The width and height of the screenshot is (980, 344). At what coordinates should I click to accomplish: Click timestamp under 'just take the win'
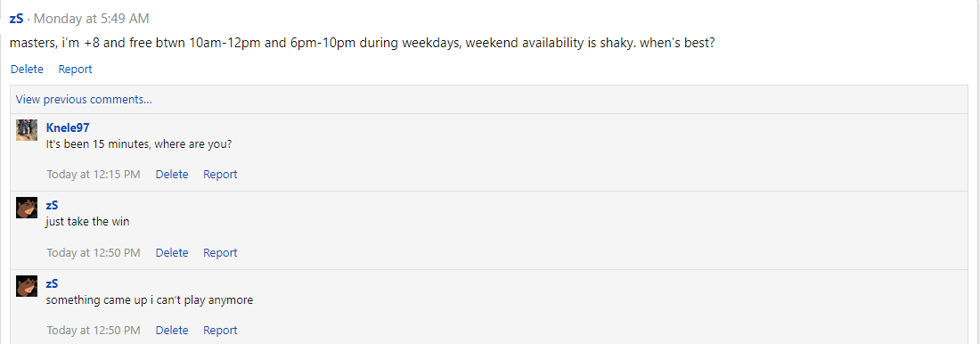pyautogui.click(x=94, y=253)
